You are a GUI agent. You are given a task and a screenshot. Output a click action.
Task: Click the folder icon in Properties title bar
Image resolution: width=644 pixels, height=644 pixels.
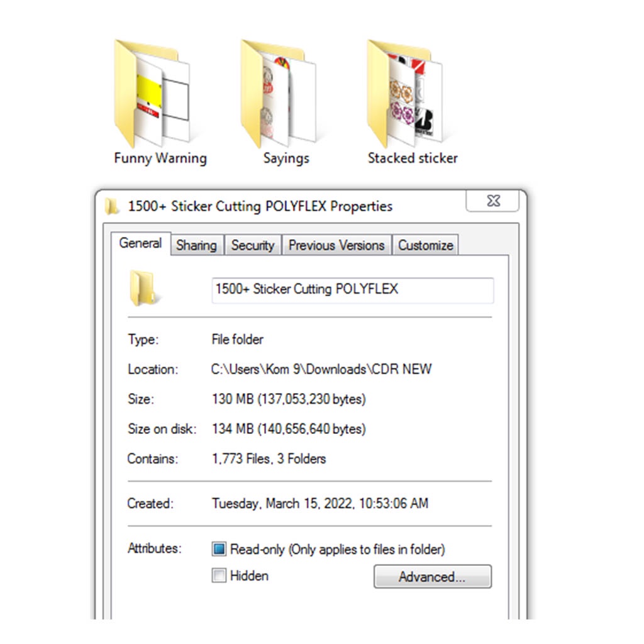pyautogui.click(x=112, y=206)
